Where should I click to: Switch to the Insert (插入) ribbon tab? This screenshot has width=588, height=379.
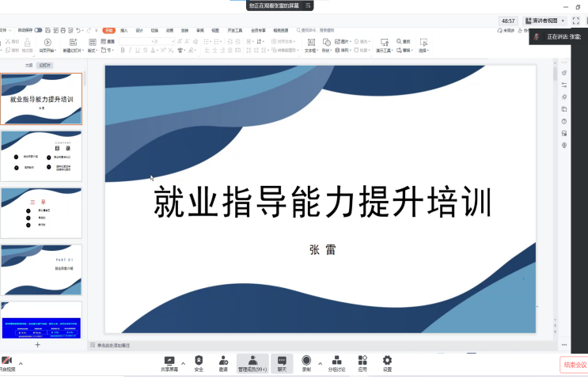[x=123, y=30]
